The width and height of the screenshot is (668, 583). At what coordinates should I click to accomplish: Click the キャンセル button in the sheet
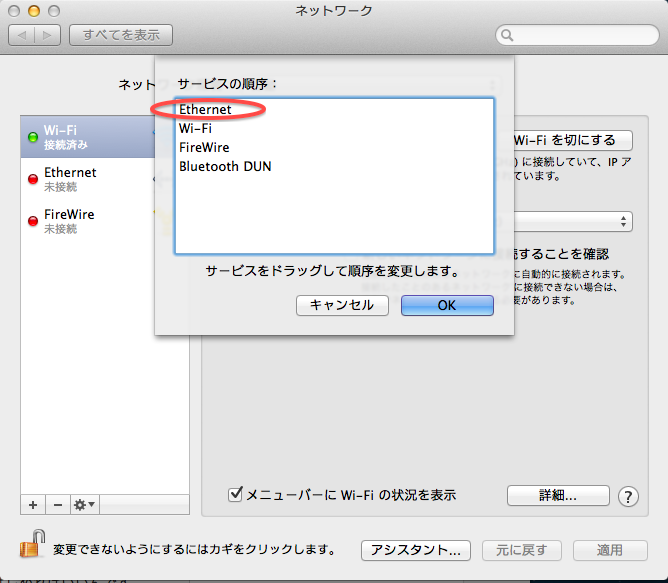[342, 305]
